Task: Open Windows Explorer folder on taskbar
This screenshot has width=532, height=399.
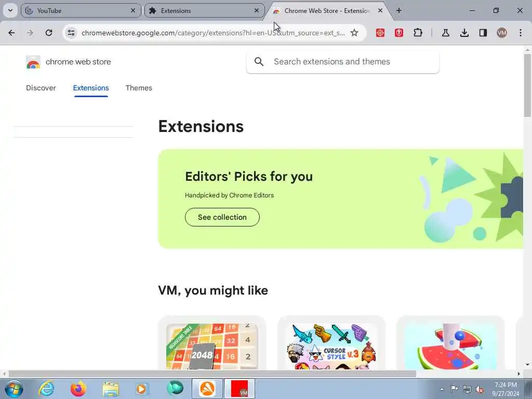Action: coord(111,389)
